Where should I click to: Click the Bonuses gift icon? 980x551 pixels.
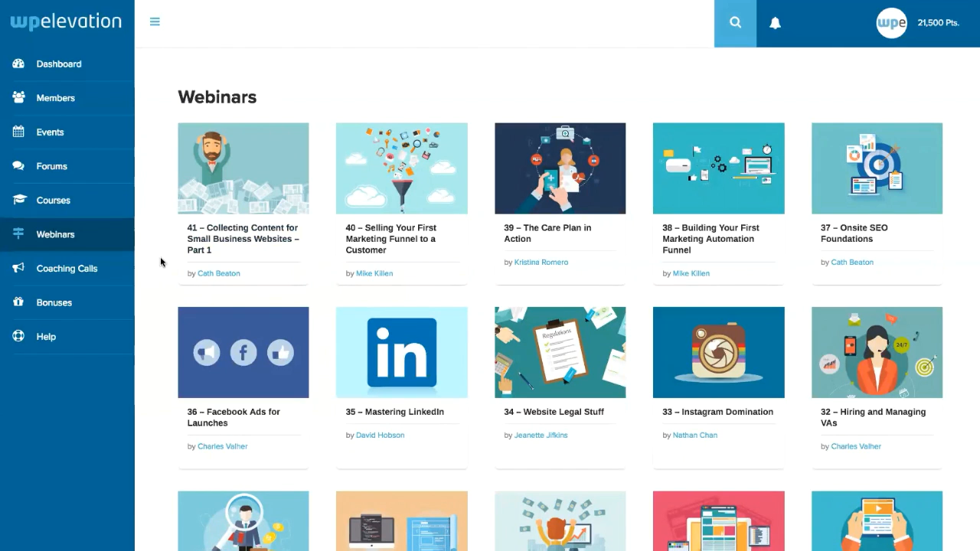click(x=18, y=302)
